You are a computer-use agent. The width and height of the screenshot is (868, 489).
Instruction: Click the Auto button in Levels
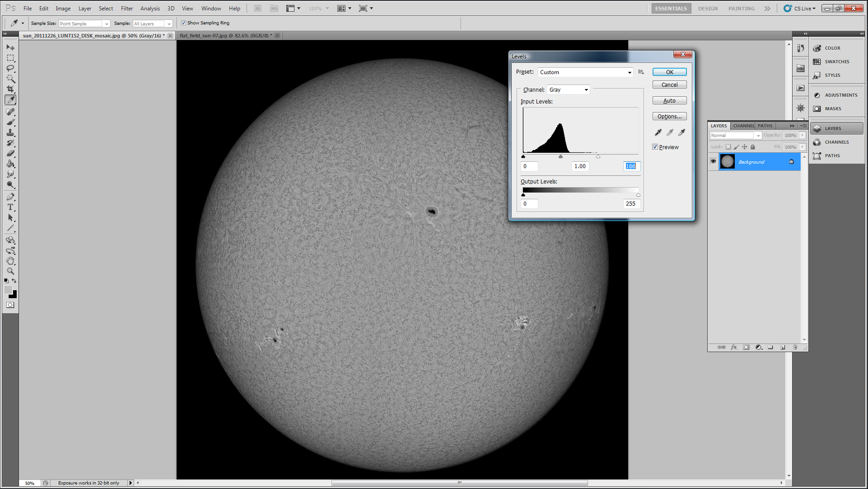coord(669,101)
